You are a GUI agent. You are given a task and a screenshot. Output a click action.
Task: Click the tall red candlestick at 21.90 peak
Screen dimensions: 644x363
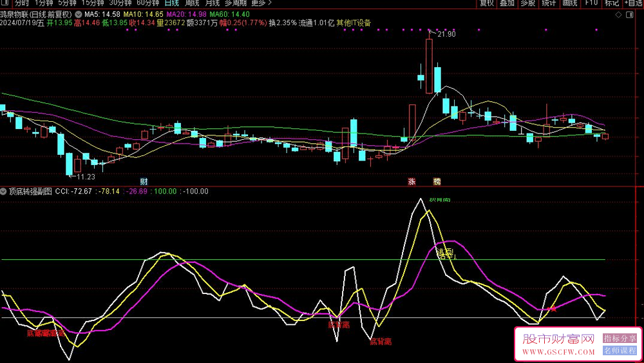[x=429, y=66]
